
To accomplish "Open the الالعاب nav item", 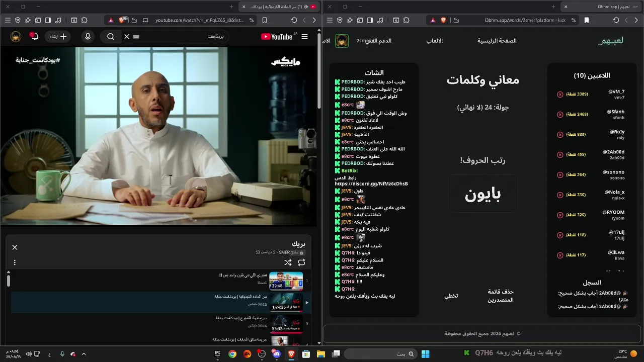I will [435, 41].
